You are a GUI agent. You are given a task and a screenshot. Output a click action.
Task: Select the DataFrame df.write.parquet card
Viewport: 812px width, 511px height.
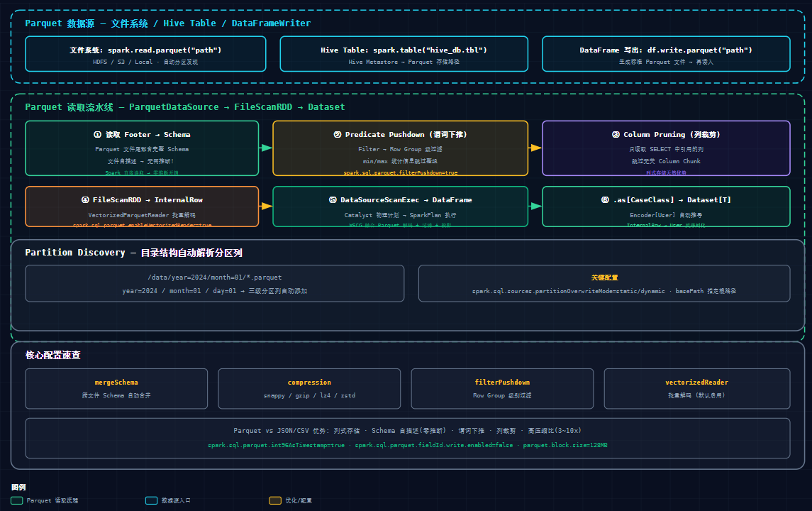point(666,54)
